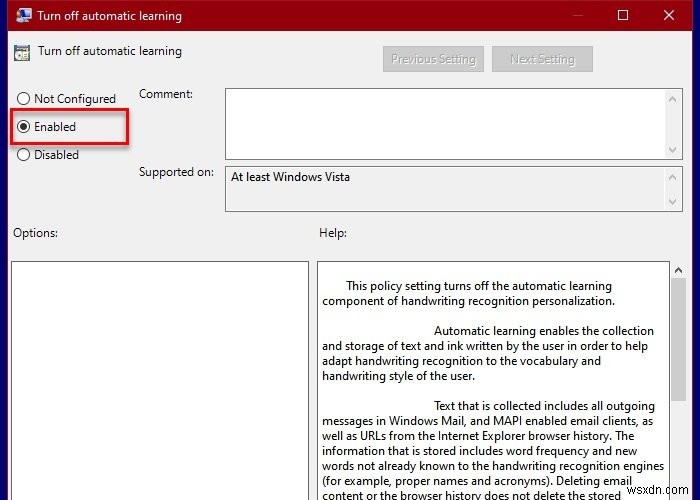Select the Disabled radio button
Screen dimensions: 700x500
pyautogui.click(x=23, y=154)
